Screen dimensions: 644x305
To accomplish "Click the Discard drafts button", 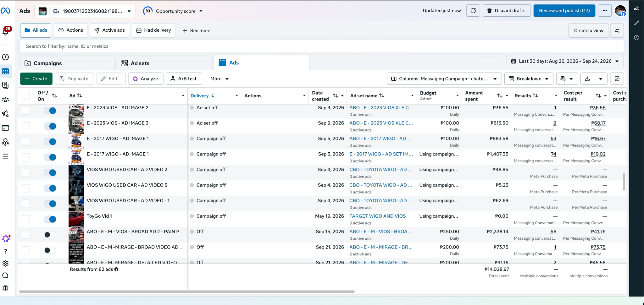I will [x=507, y=11].
